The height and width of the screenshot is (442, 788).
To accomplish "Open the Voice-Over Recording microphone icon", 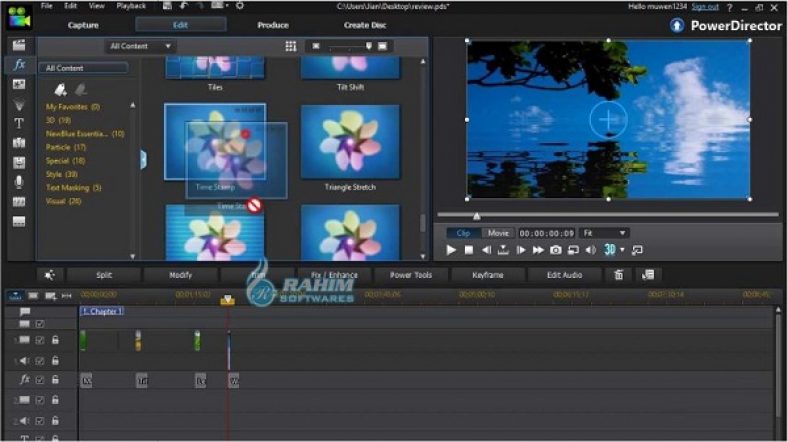I will coord(19,182).
